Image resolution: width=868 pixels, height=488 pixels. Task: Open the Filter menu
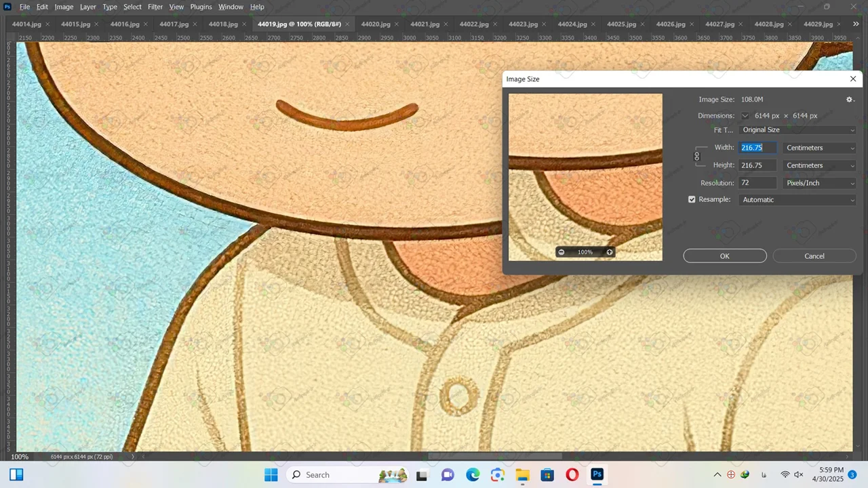[155, 7]
